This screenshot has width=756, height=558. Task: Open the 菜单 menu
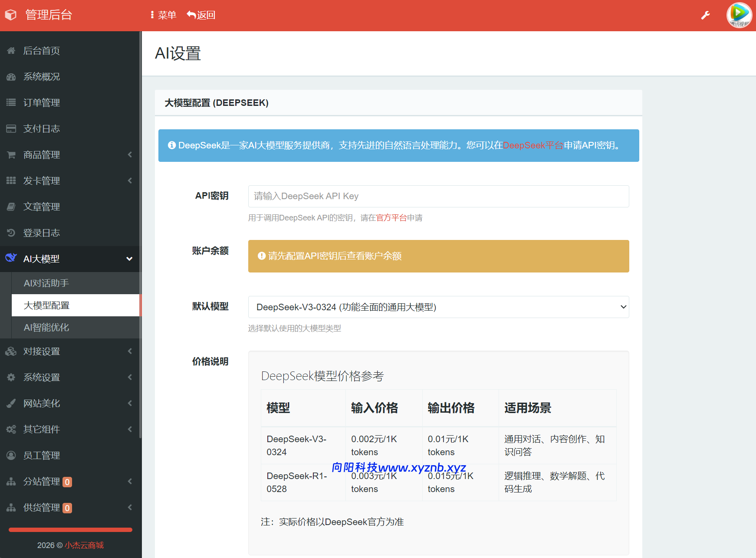[163, 15]
